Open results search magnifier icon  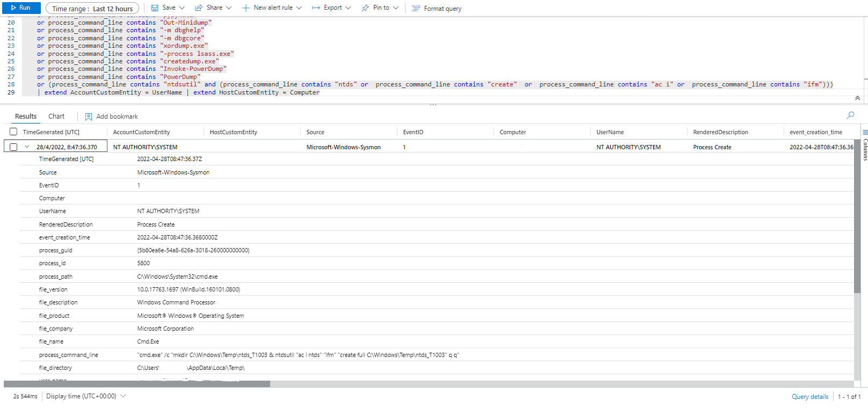click(x=850, y=115)
